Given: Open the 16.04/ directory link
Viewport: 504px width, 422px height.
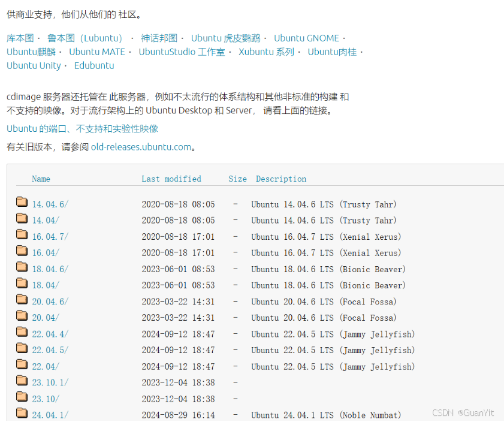Looking at the screenshot, I should click(46, 253).
